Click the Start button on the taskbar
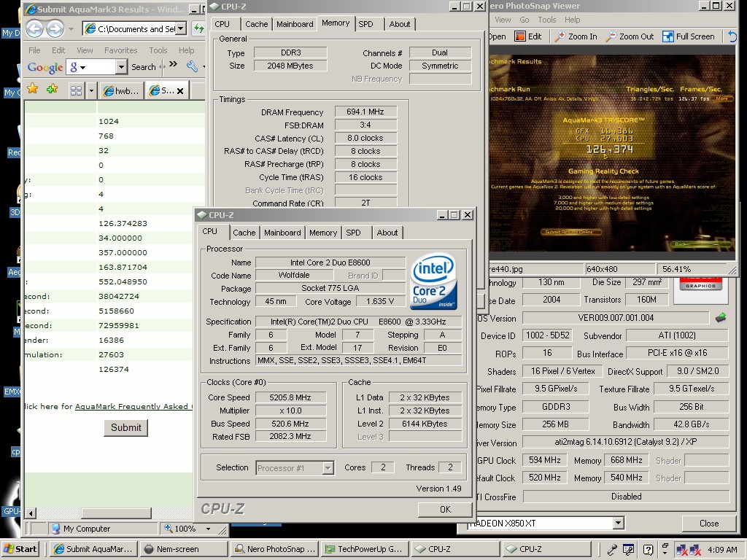747x560 pixels. (20, 549)
